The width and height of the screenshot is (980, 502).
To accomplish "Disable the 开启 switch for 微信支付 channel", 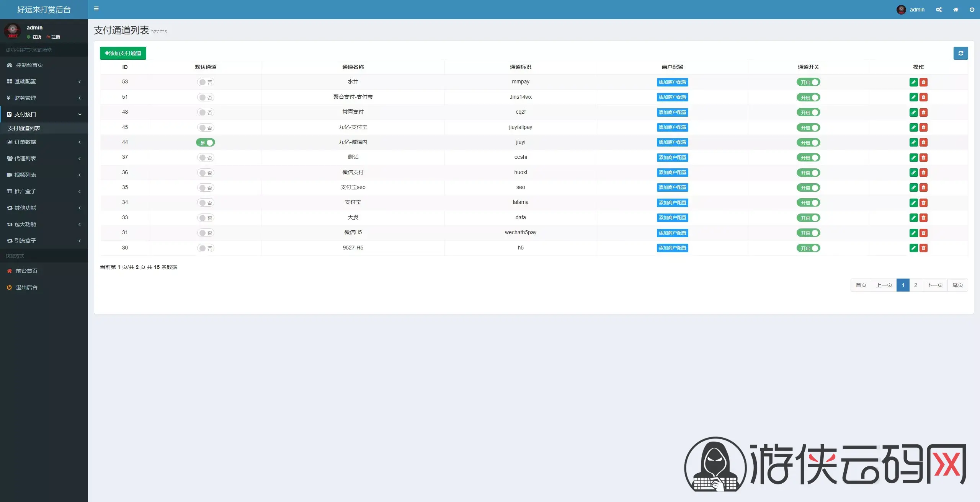I will pyautogui.click(x=808, y=173).
